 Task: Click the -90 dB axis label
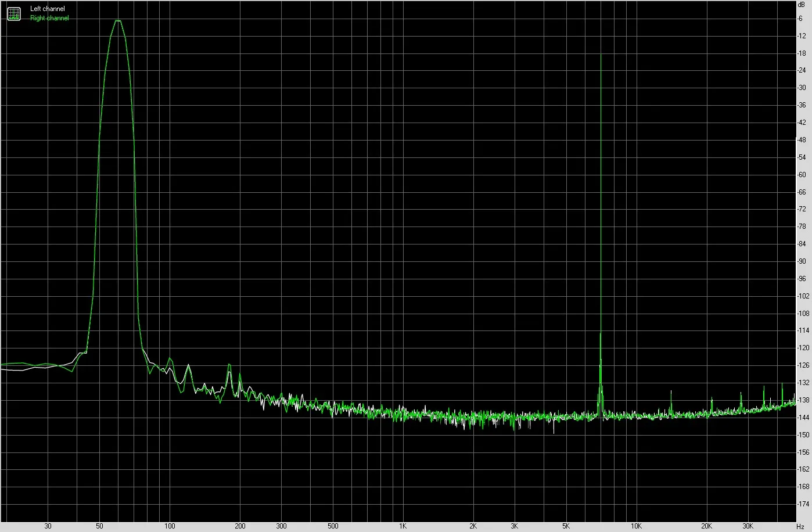coord(802,261)
